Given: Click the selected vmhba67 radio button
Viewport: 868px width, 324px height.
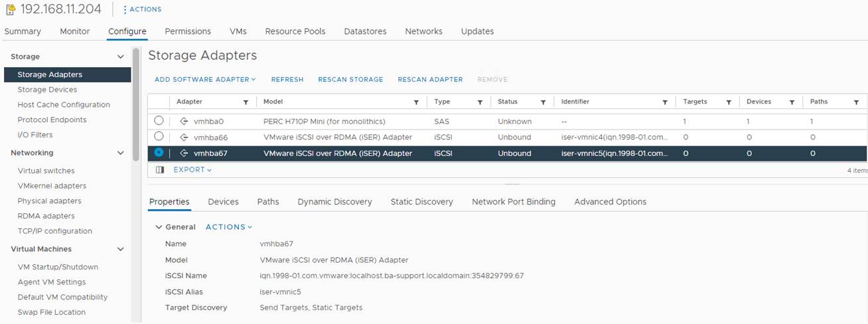Looking at the screenshot, I should (x=159, y=153).
